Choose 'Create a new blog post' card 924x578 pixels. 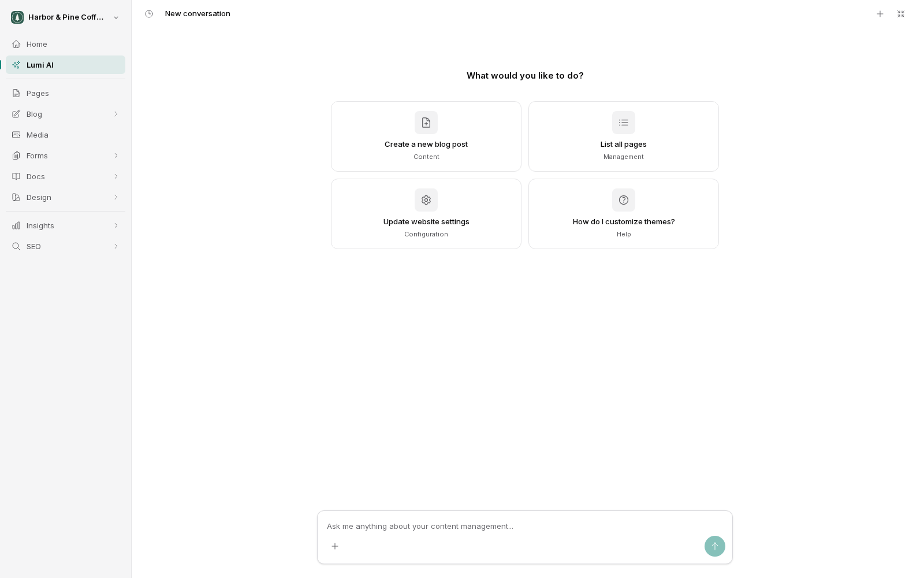point(426,136)
